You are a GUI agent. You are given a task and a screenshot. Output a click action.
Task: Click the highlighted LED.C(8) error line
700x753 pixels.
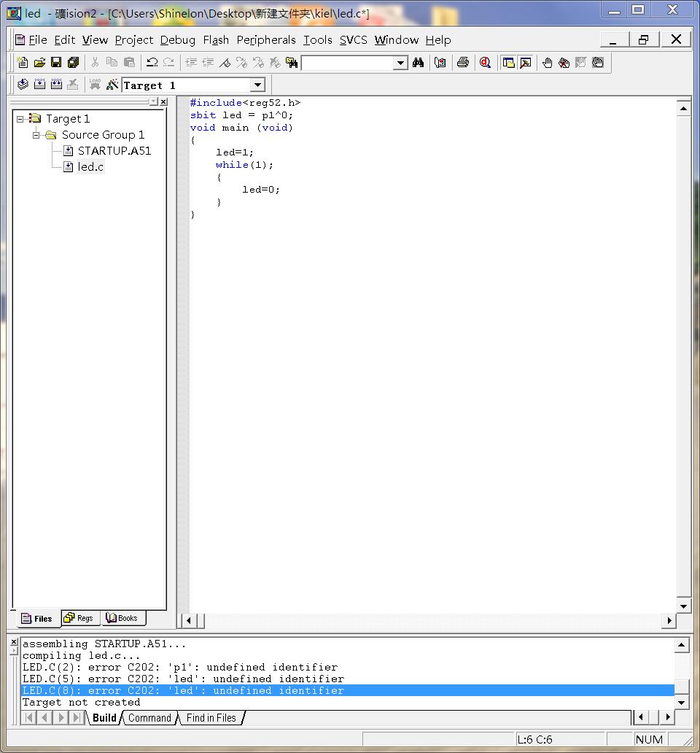(x=348, y=690)
